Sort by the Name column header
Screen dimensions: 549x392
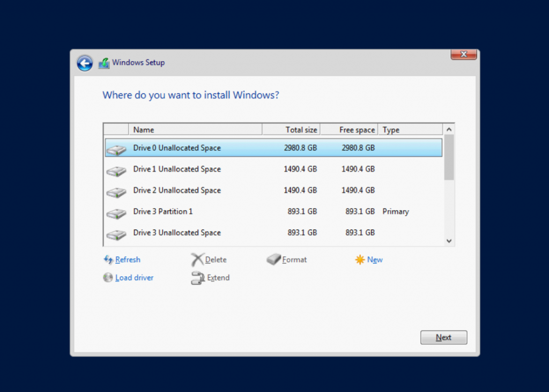pos(195,130)
